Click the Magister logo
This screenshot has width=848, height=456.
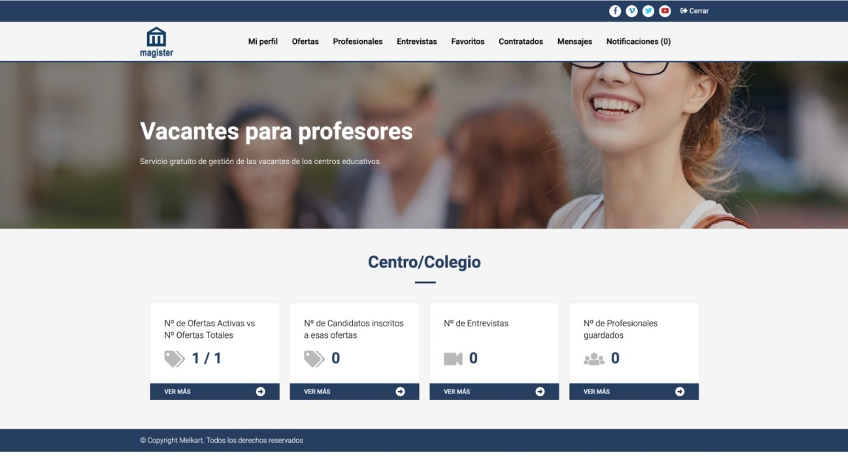coord(157,42)
